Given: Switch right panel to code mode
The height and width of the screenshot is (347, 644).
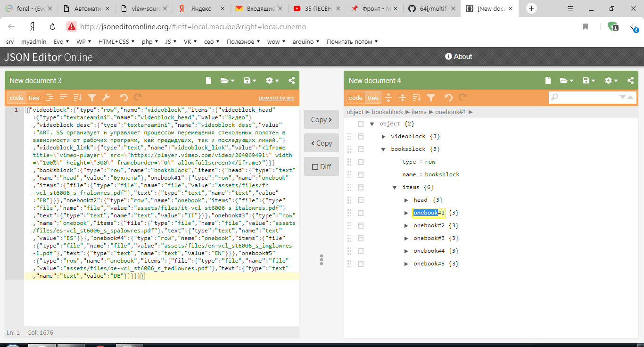Looking at the screenshot, I should tap(355, 98).
